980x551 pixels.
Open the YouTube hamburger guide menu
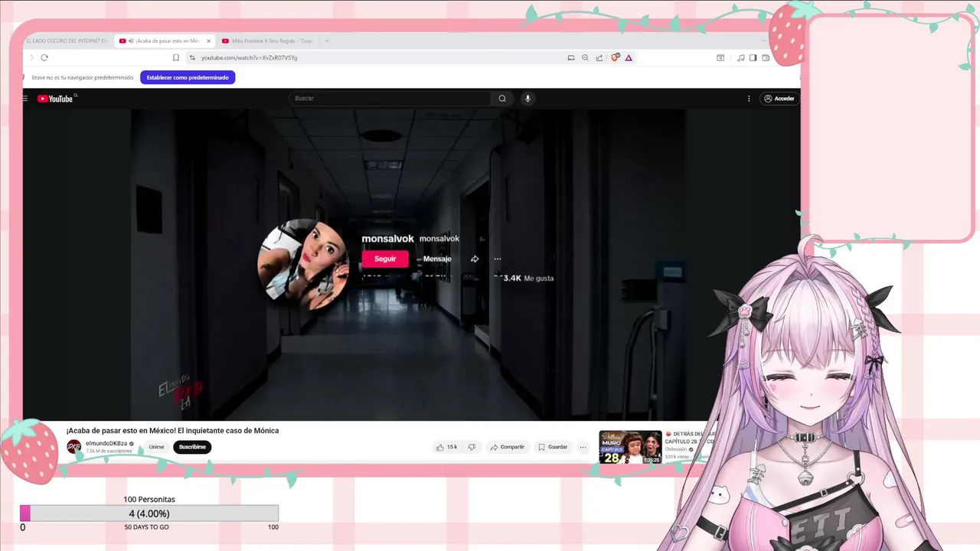pyautogui.click(x=25, y=99)
